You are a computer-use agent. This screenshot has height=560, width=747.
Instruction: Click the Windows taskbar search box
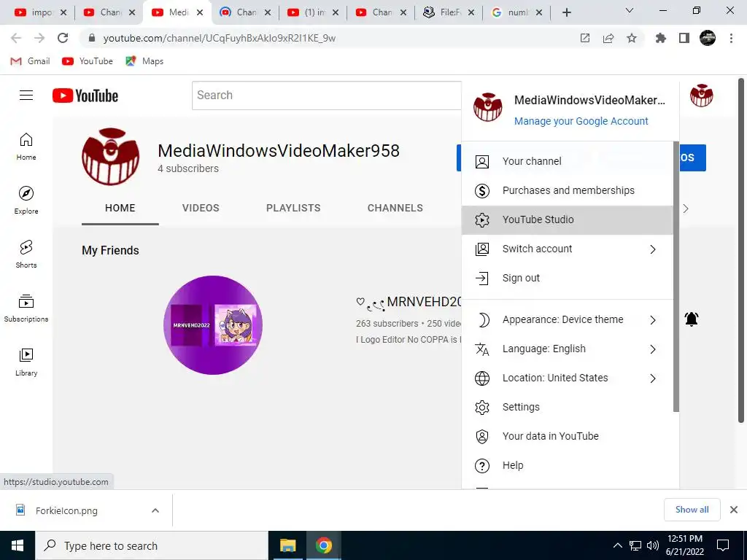click(152, 545)
